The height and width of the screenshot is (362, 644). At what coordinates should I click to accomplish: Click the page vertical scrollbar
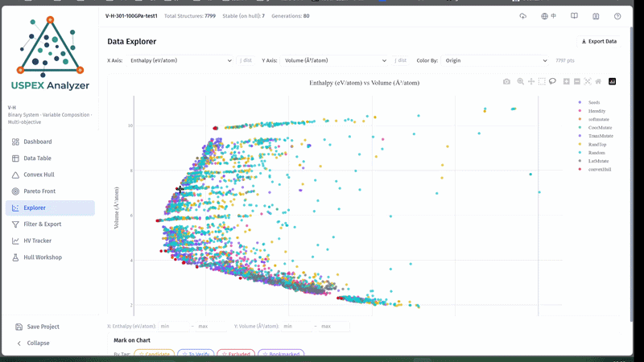coord(631,175)
